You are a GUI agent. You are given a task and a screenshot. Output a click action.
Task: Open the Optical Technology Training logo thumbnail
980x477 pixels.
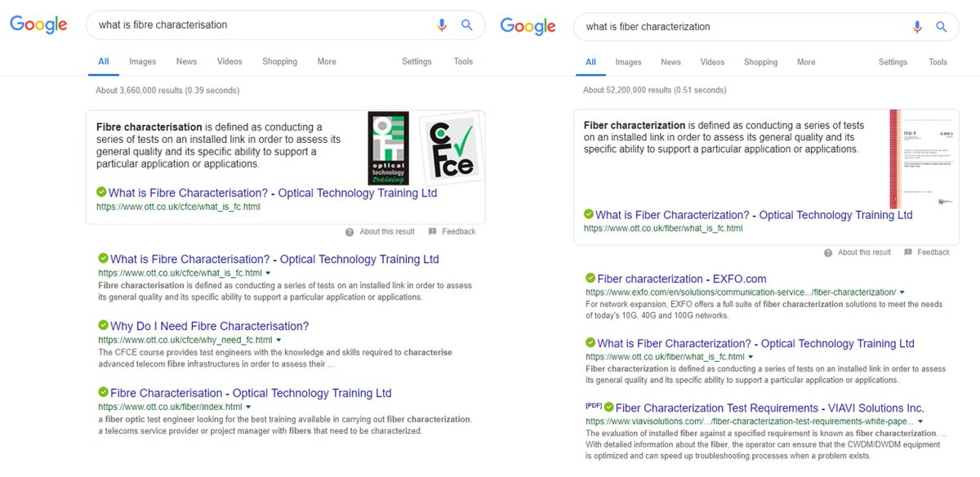(388, 148)
